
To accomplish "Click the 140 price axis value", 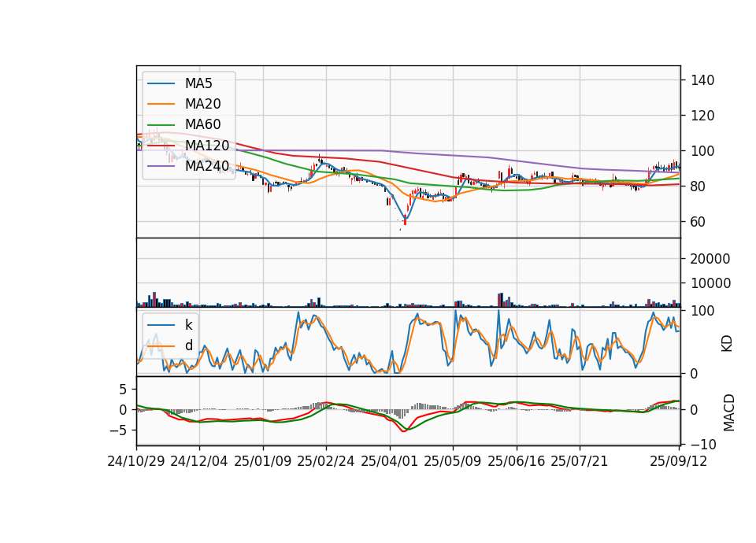I will click(702, 80).
